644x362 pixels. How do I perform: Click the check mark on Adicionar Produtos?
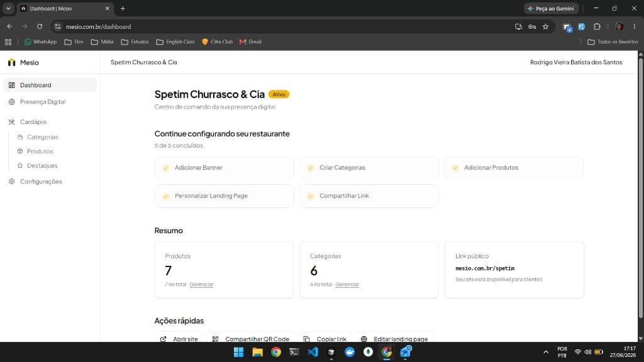coord(455,168)
